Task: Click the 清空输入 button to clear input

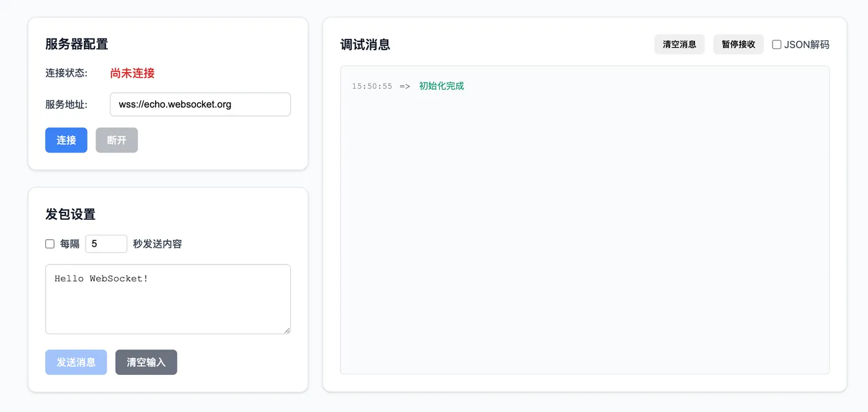Action: click(x=146, y=362)
